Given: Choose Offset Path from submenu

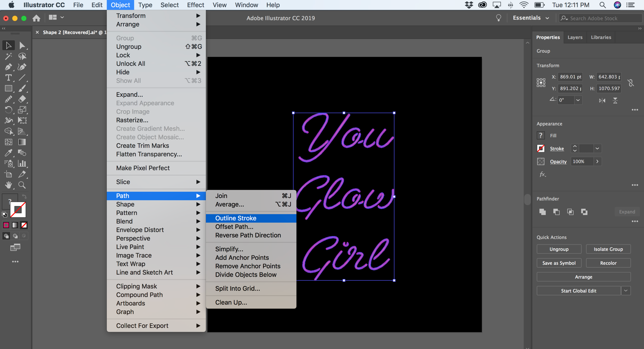Looking at the screenshot, I should click(251, 226).
